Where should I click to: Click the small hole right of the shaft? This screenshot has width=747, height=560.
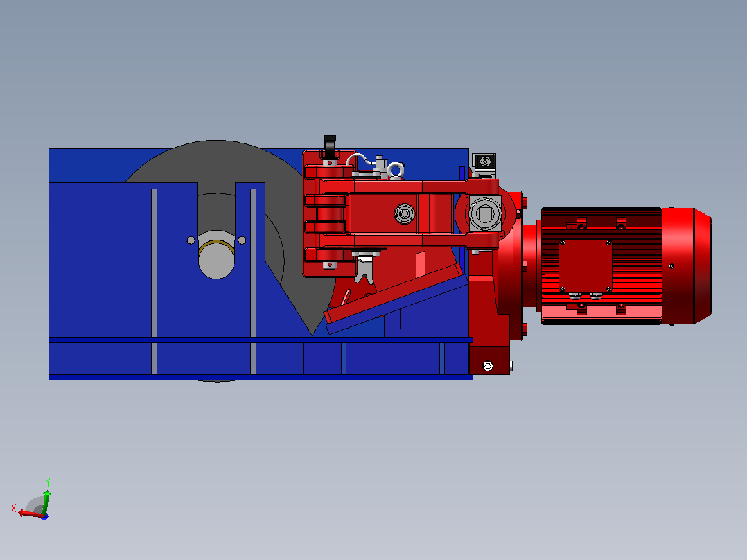click(x=242, y=240)
